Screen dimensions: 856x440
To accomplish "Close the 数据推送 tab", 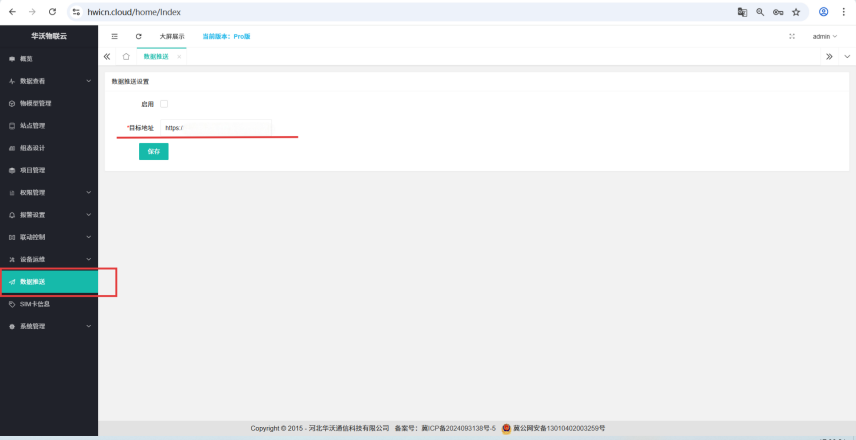I will [179, 57].
